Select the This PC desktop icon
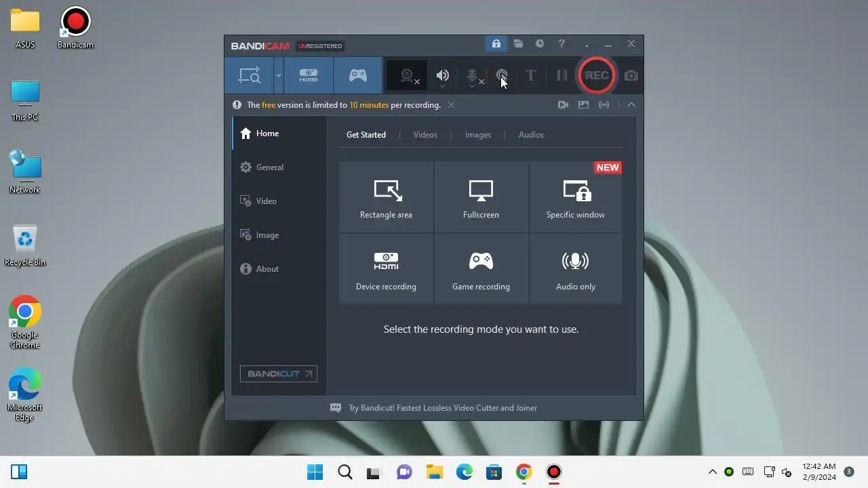The image size is (868, 488). 25,101
